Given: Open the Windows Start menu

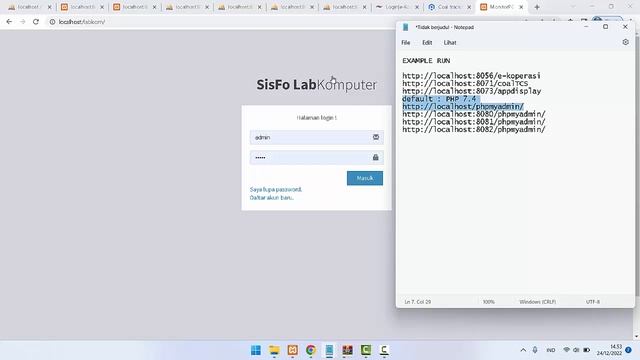Looking at the screenshot, I should click(256, 350).
